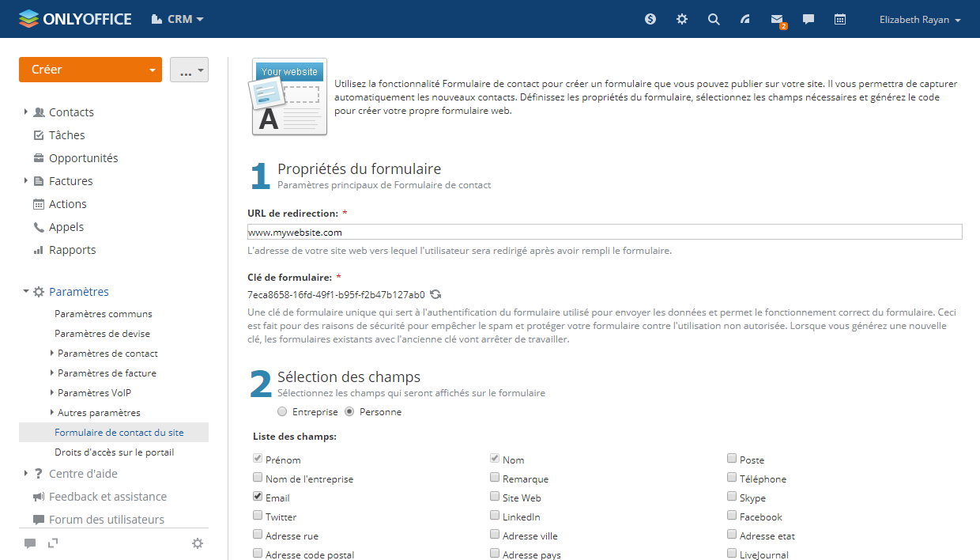980x560 pixels.
Task: Select the Entreprise radio button
Action: click(282, 412)
